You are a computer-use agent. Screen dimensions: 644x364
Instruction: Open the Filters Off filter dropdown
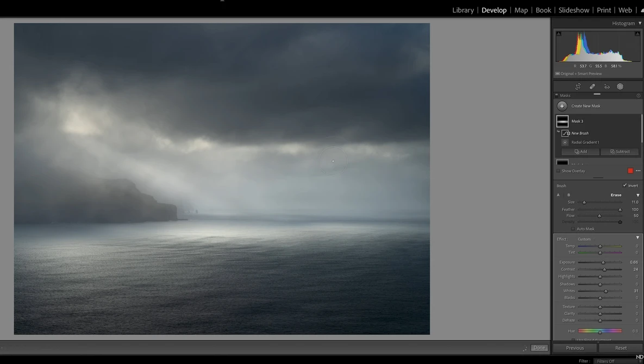tap(617, 361)
